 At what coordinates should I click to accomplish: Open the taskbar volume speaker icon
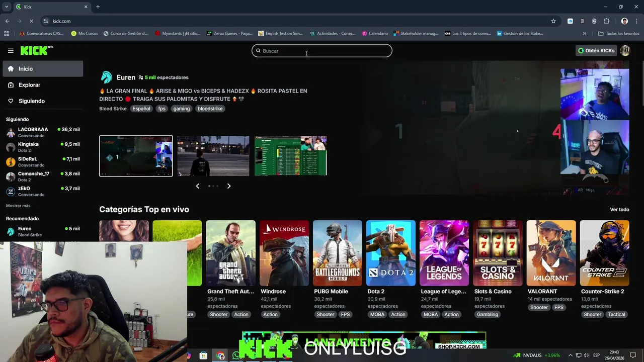coord(586,355)
